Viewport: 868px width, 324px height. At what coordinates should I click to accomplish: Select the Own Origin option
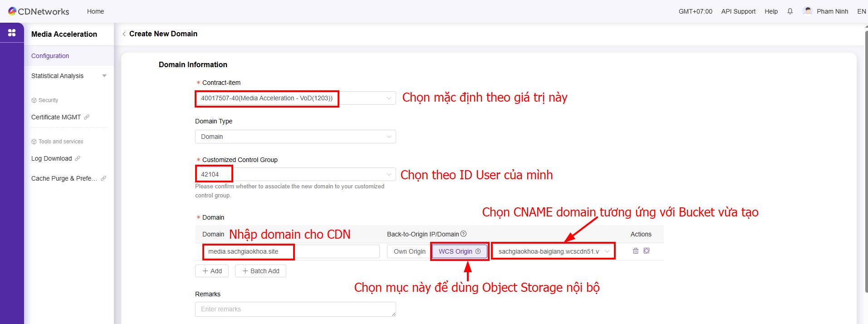[x=409, y=251]
